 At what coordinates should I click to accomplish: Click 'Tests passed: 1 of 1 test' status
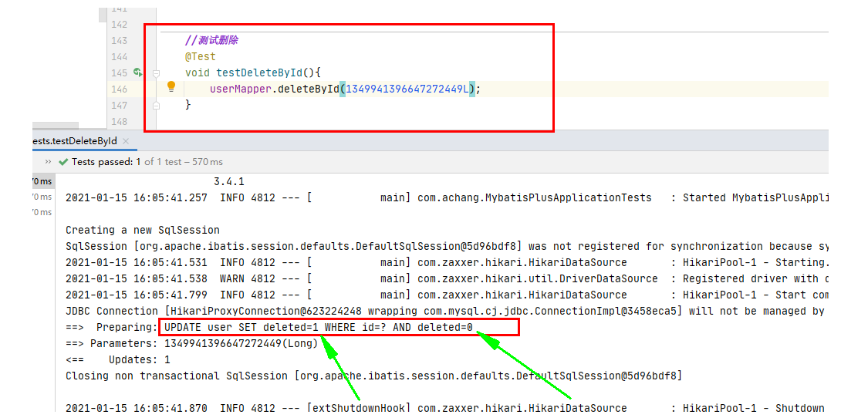[x=147, y=162]
